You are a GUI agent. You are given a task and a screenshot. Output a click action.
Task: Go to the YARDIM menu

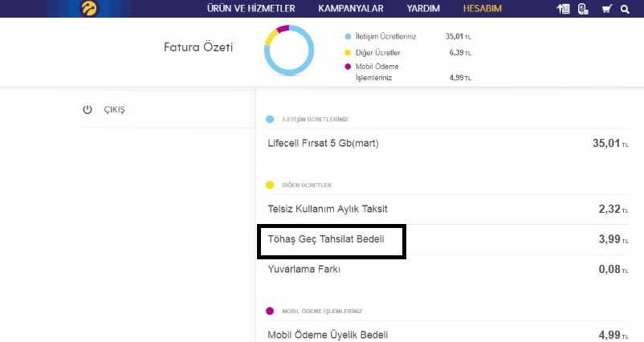click(x=423, y=9)
